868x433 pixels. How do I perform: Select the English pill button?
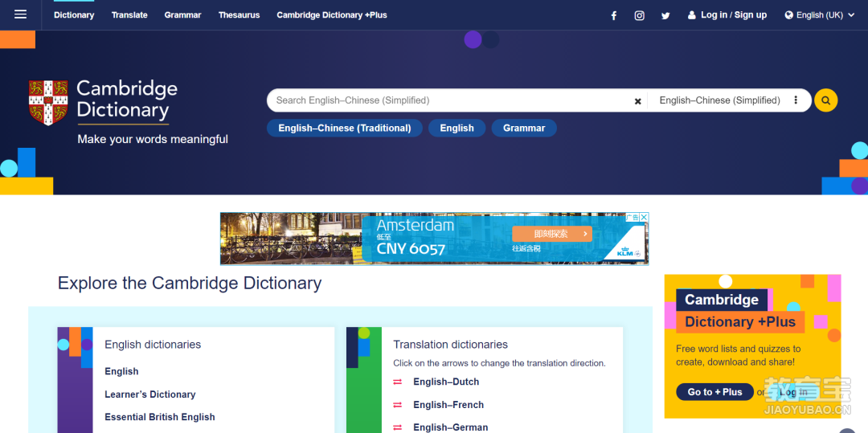pyautogui.click(x=457, y=129)
